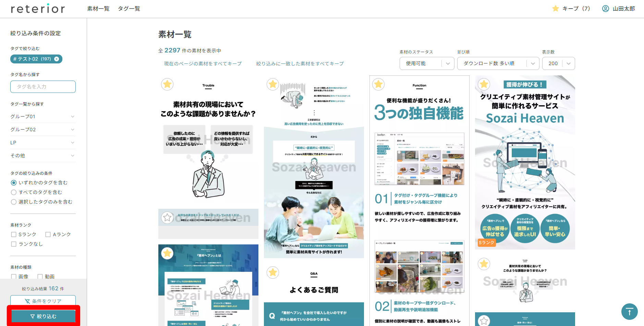Toggle keep star on 獲得が伸びる Sozai Heaven card
644x326 pixels.
[484, 84]
